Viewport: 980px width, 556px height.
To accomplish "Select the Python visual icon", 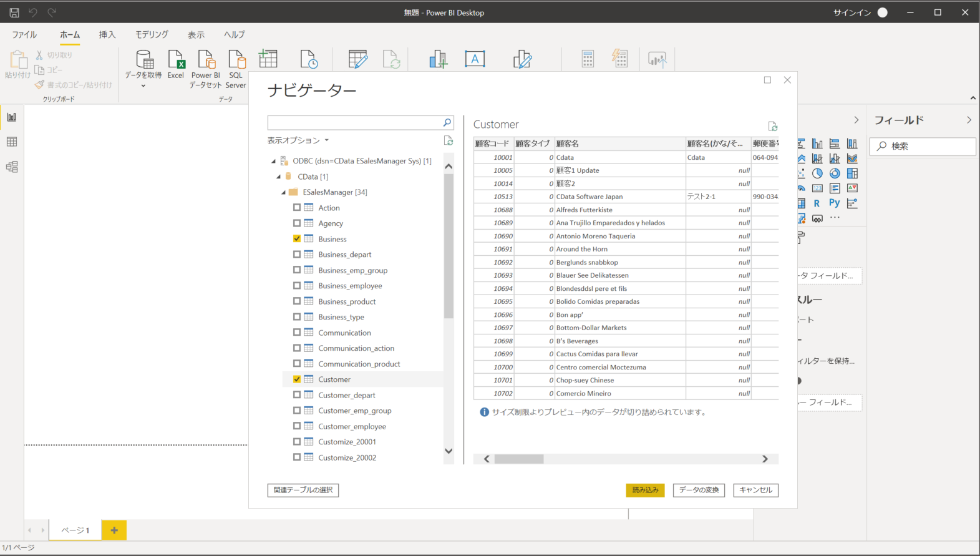I will pyautogui.click(x=835, y=203).
